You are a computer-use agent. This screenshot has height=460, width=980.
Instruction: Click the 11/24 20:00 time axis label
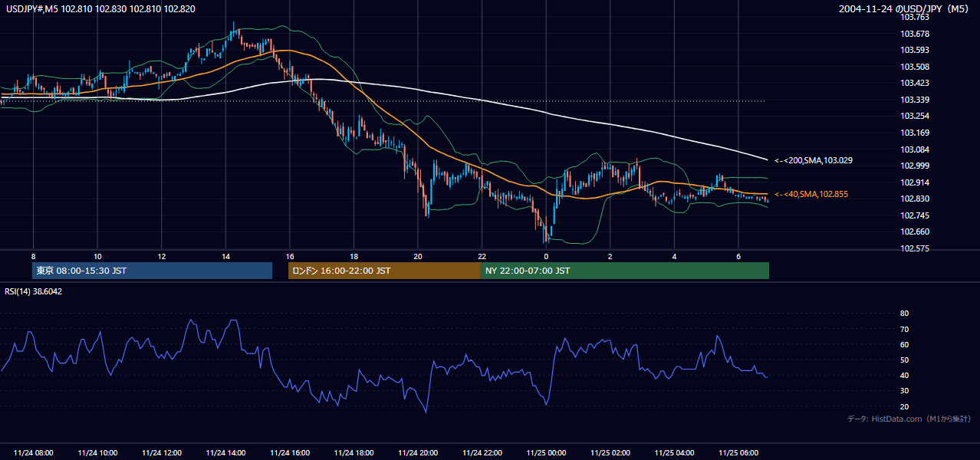click(419, 453)
